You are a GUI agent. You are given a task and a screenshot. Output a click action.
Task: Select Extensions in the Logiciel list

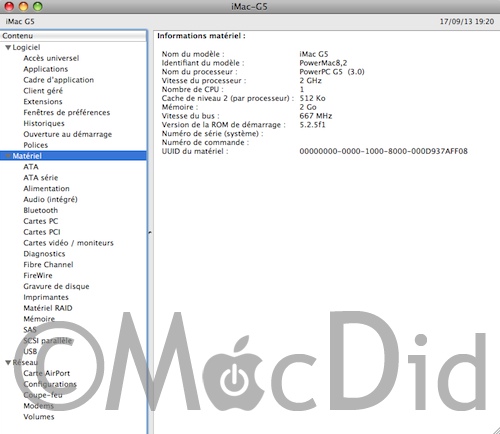43,102
